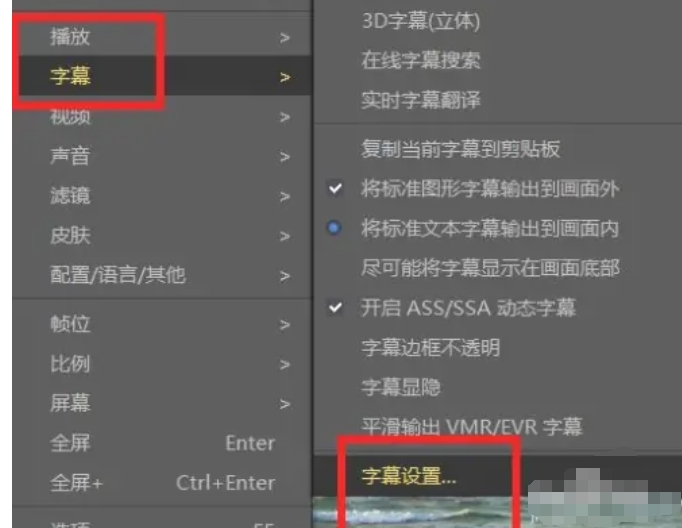
Task: Expand the 帧位 submenu arrow
Action: tap(285, 324)
